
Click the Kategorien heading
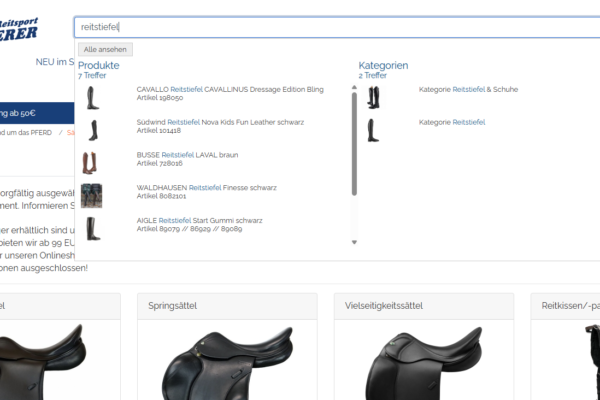pos(383,65)
